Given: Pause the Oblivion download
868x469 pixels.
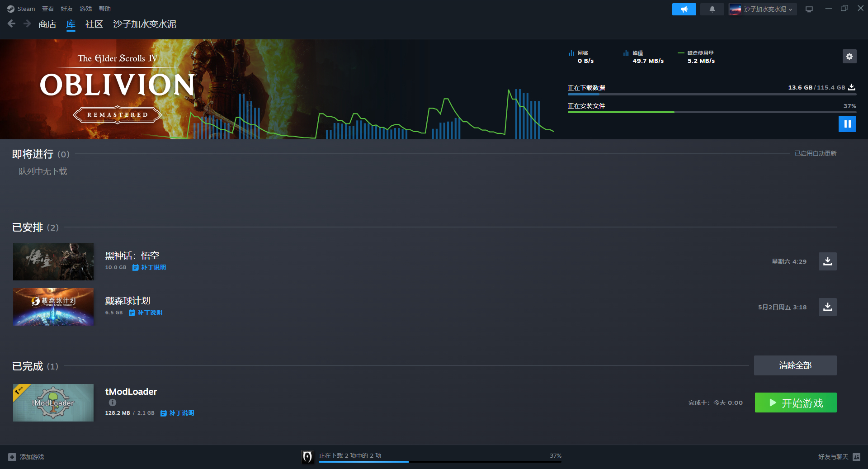Looking at the screenshot, I should click(847, 124).
